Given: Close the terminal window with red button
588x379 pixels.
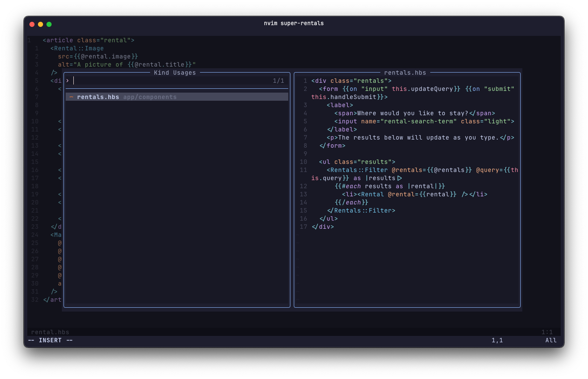Looking at the screenshot, I should pyautogui.click(x=32, y=24).
